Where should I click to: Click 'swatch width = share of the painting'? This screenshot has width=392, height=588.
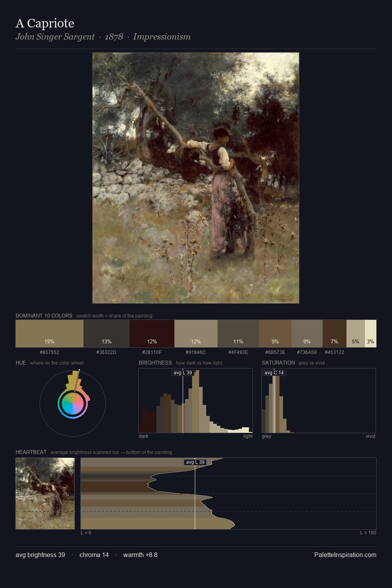114,316
